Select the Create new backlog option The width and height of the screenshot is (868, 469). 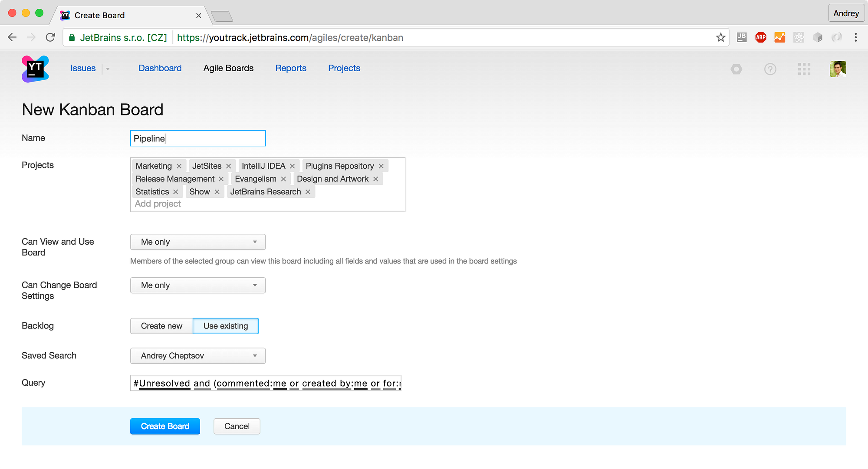coord(161,326)
